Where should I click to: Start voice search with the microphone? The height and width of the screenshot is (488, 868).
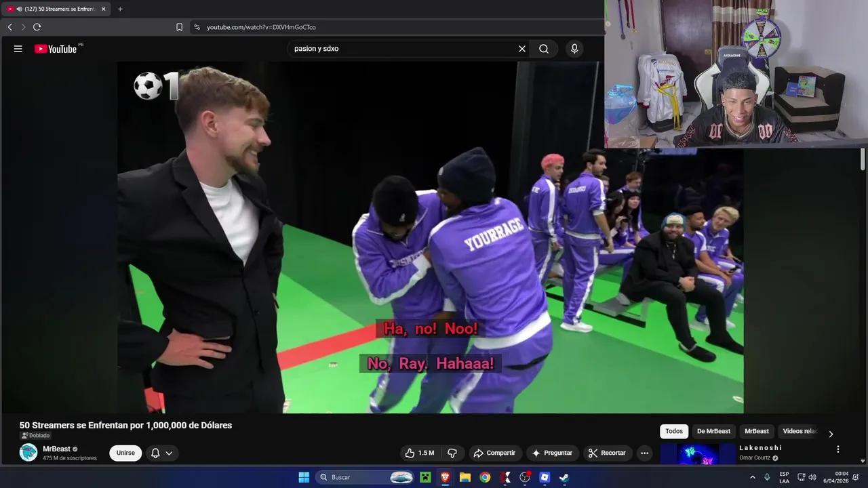574,49
